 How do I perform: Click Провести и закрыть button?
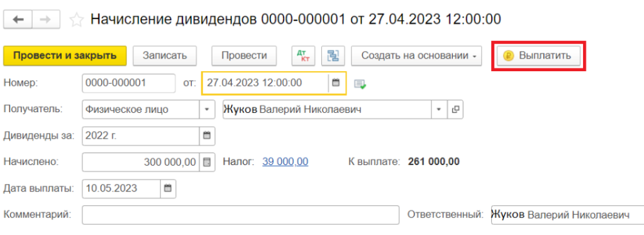(x=65, y=55)
